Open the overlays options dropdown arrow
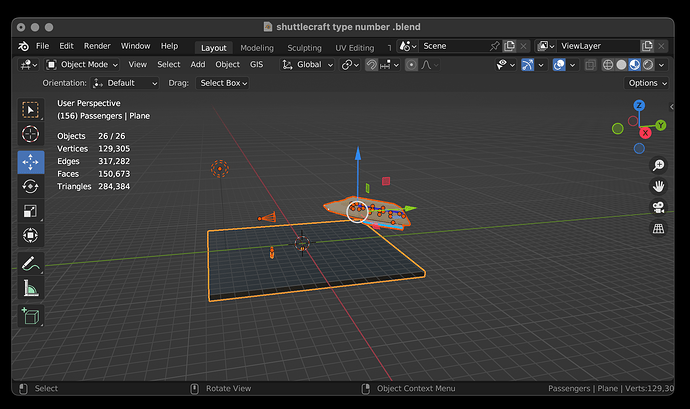 [x=572, y=65]
